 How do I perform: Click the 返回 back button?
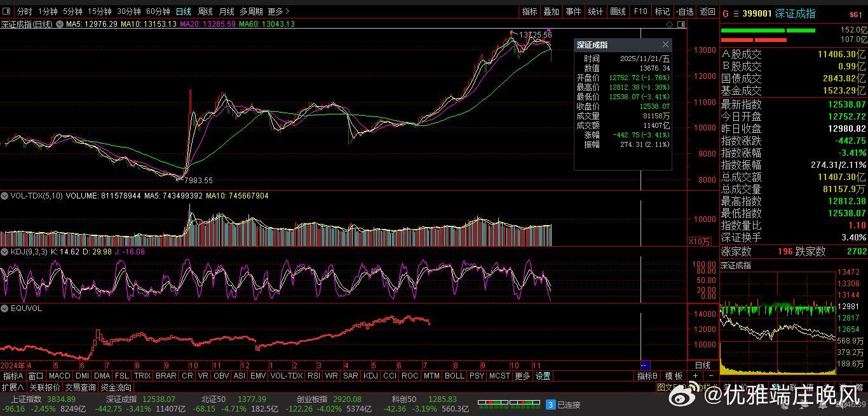point(707,11)
